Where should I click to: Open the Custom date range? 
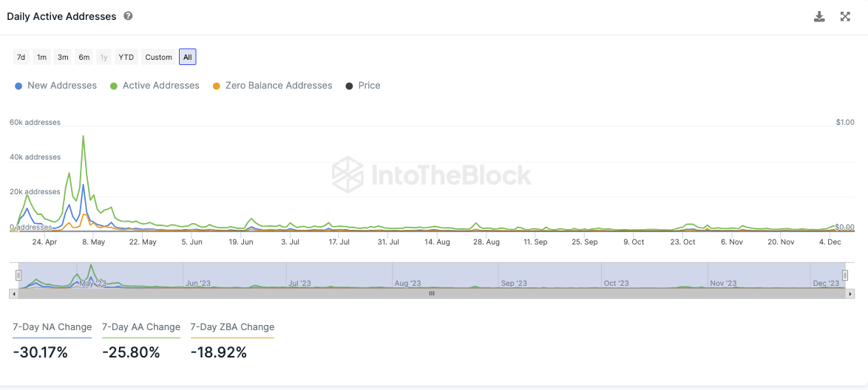[158, 57]
